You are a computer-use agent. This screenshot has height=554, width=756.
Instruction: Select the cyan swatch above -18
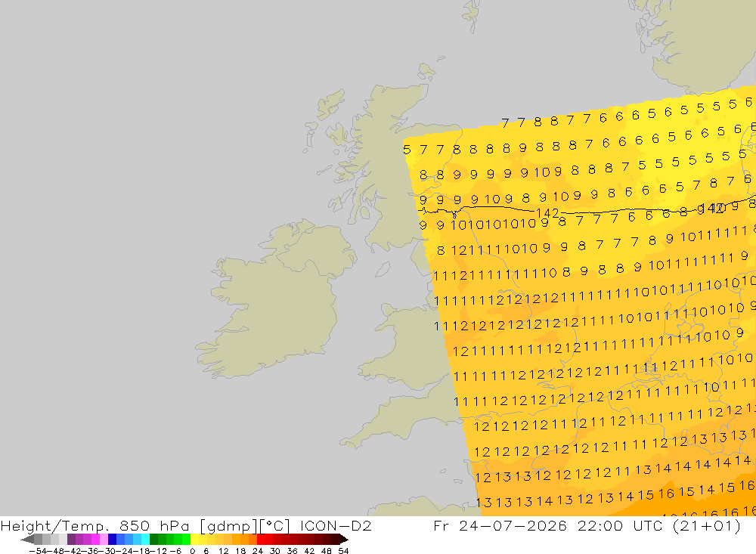click(145, 540)
